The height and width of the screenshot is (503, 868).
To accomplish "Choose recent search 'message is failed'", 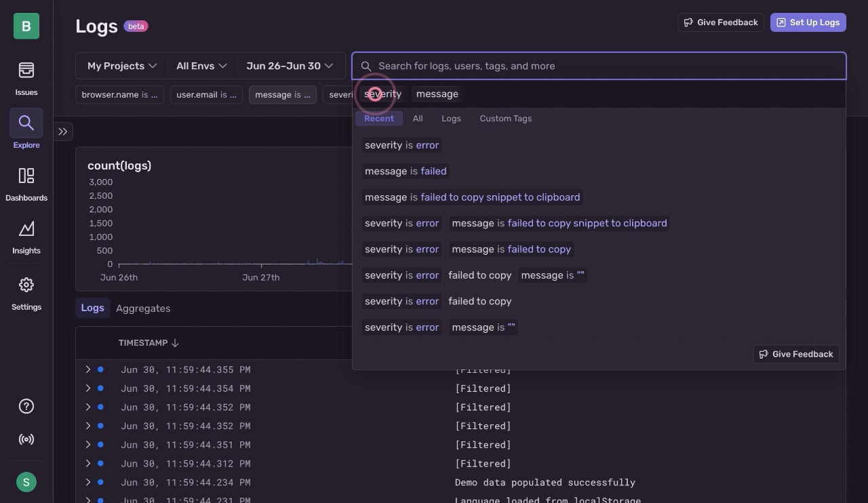I will coord(406,172).
